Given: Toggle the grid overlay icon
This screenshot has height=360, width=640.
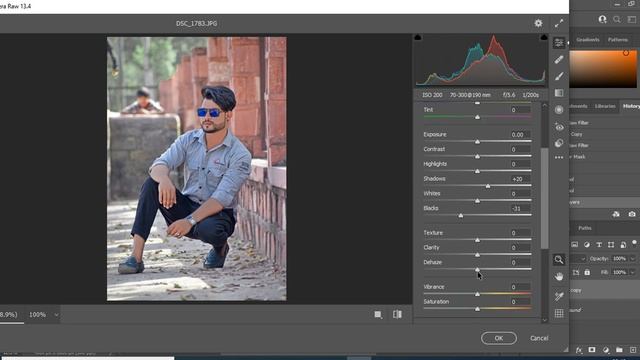Looking at the screenshot, I should [559, 313].
